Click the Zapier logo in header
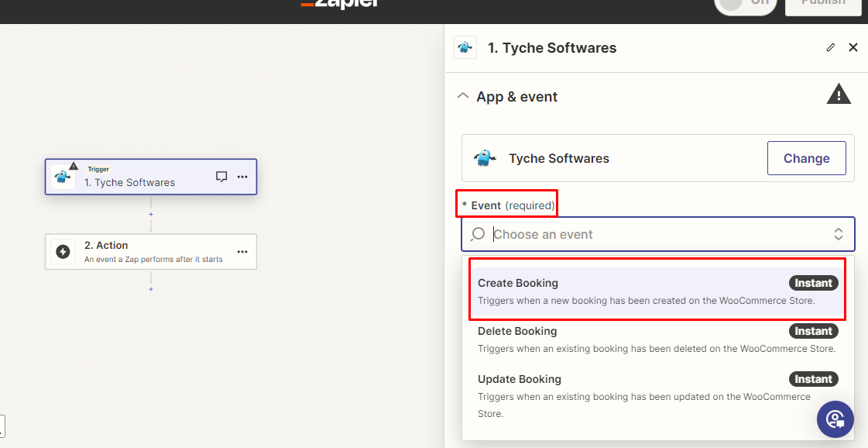 pos(340,3)
